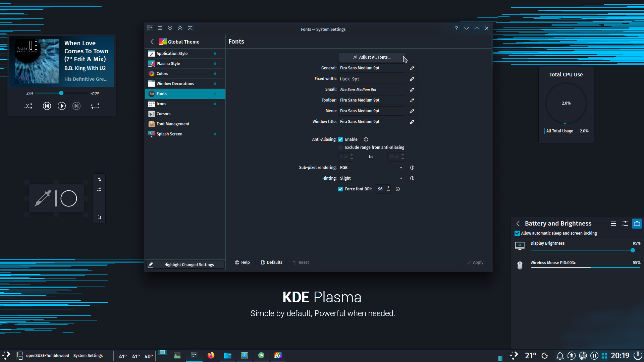Click the keep-above double chevron titlebar icon
Screen dimensions: 644x362
tap(180, 28)
